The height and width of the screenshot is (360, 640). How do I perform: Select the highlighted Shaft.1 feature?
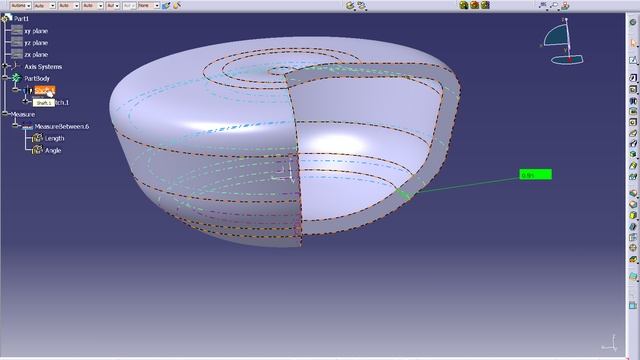pyautogui.click(x=44, y=90)
